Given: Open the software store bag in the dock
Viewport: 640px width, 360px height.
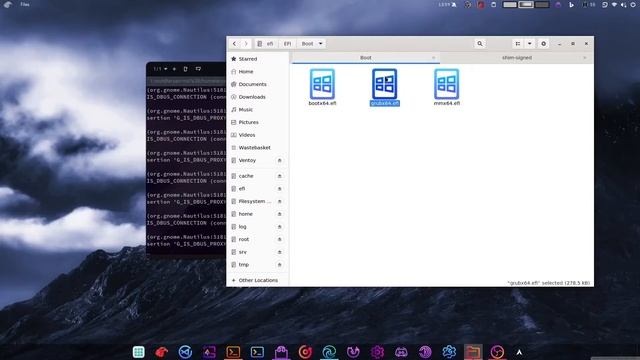Looking at the screenshot, I should coord(281,351).
